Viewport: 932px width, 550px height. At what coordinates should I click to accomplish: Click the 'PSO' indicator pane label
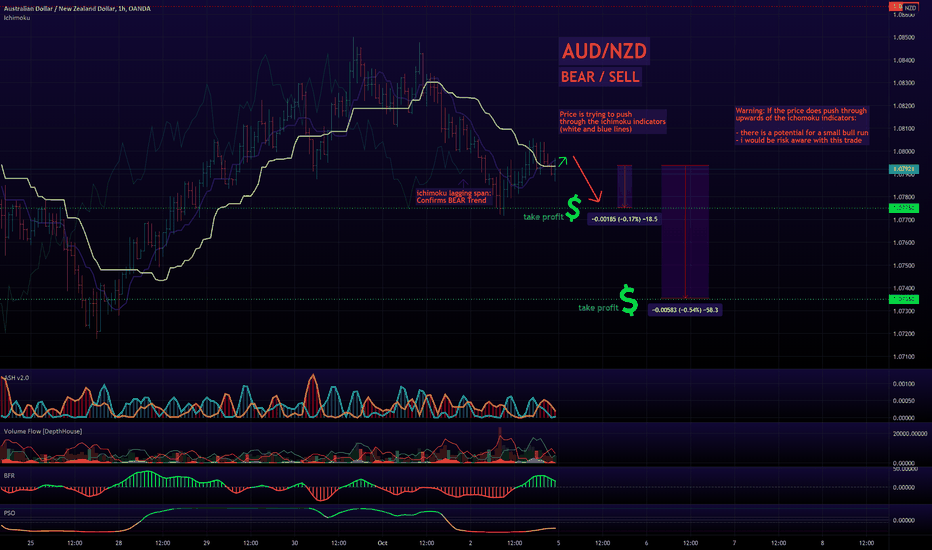(x=10, y=513)
